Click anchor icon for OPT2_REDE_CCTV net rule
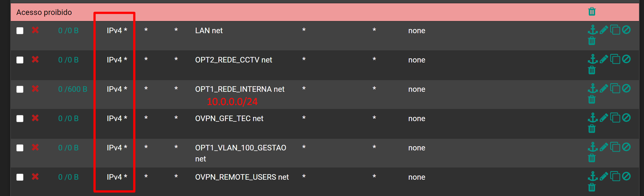 pos(593,59)
